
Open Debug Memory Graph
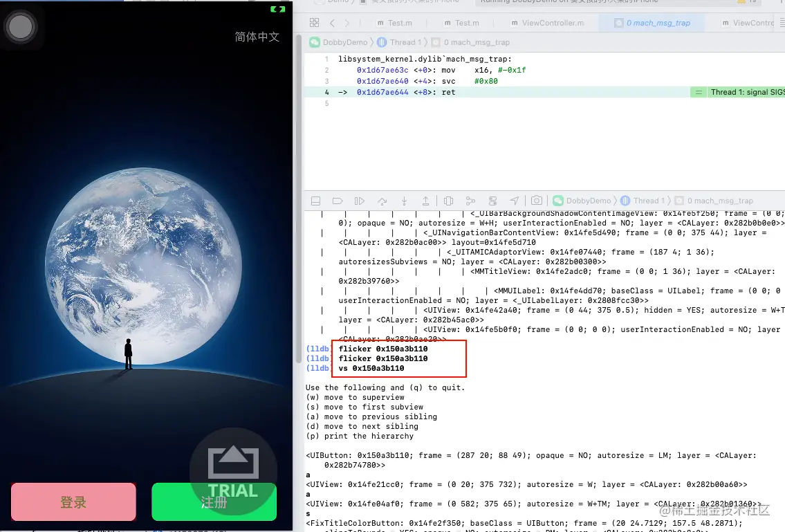470,201
